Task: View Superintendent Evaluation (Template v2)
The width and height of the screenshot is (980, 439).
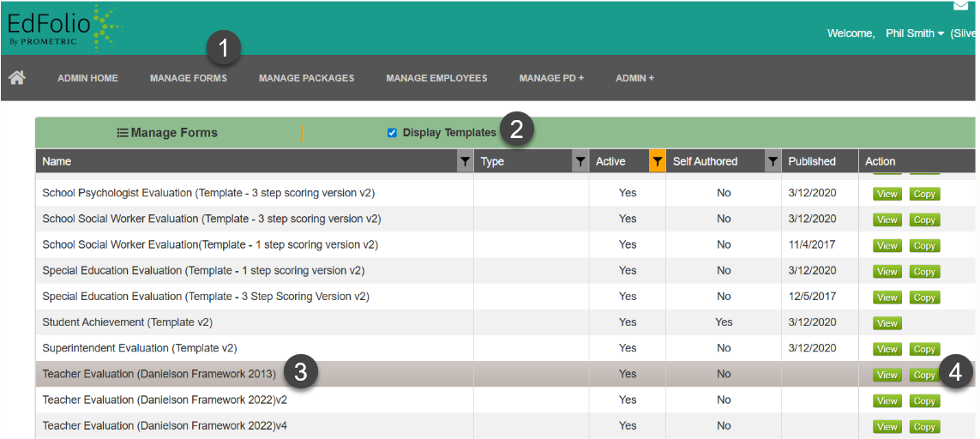Action: click(x=887, y=349)
